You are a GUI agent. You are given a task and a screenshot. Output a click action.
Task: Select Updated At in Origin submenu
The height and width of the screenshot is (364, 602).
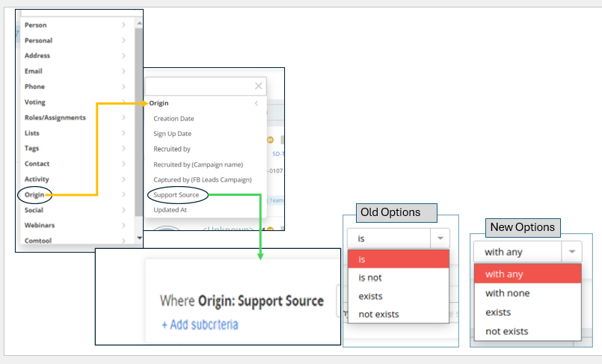(x=169, y=210)
